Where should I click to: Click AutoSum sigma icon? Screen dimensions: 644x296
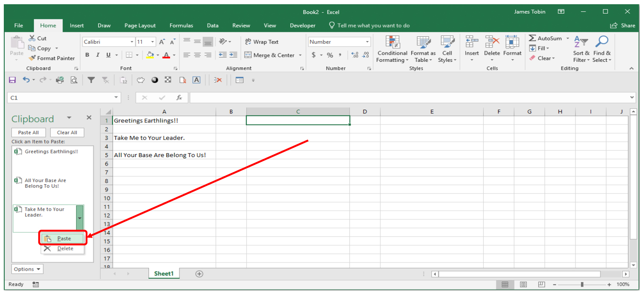click(x=533, y=38)
